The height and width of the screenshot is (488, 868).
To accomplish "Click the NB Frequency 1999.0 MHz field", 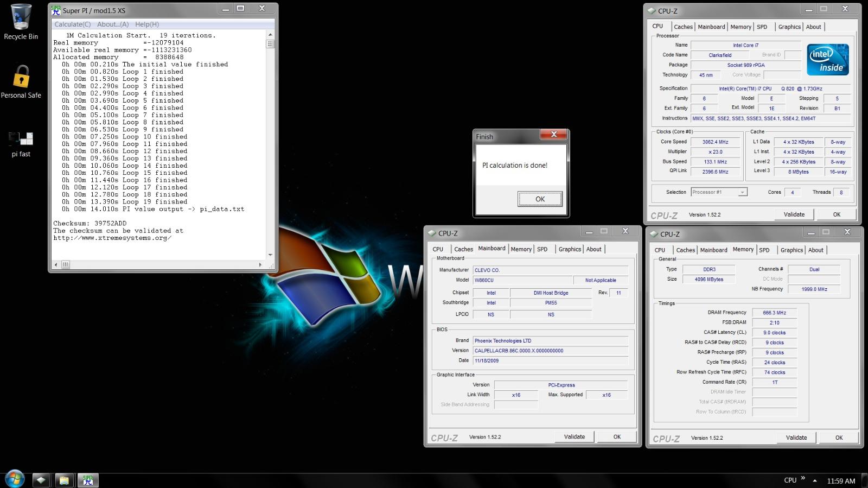I will click(x=814, y=289).
